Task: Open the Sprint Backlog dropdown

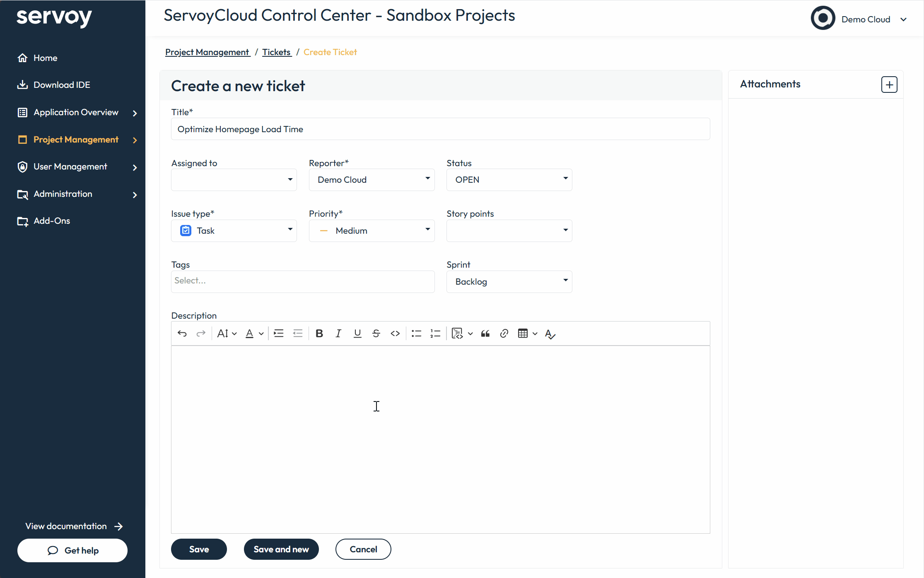Action: [x=509, y=282]
